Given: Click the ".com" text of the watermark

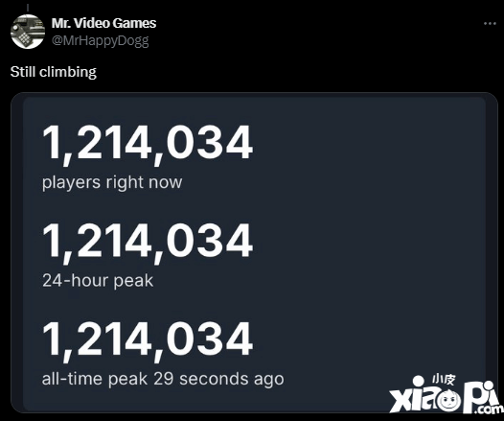Looking at the screenshot, I should (490, 409).
